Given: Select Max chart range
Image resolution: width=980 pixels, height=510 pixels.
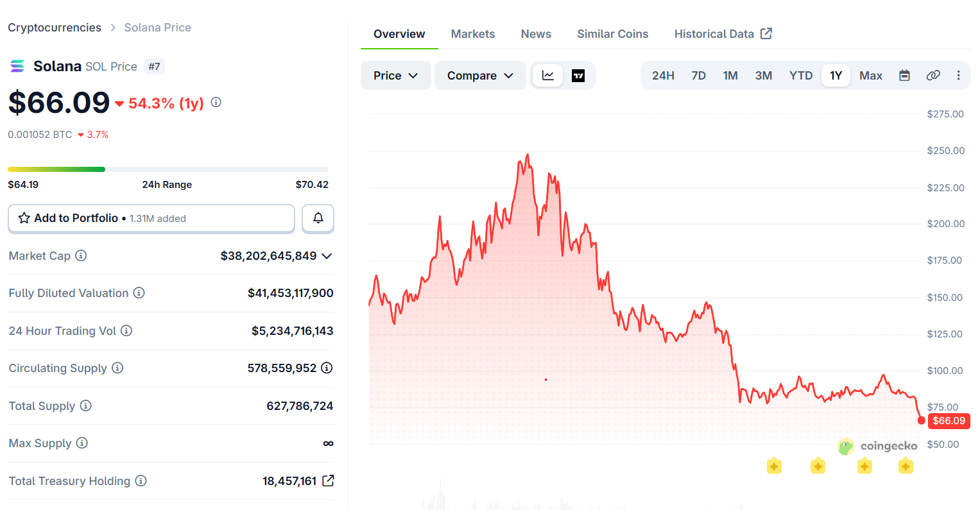Looking at the screenshot, I should pyautogui.click(x=871, y=76).
